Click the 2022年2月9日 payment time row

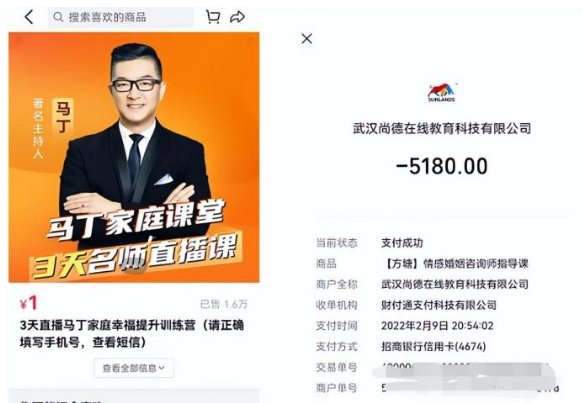click(x=442, y=326)
